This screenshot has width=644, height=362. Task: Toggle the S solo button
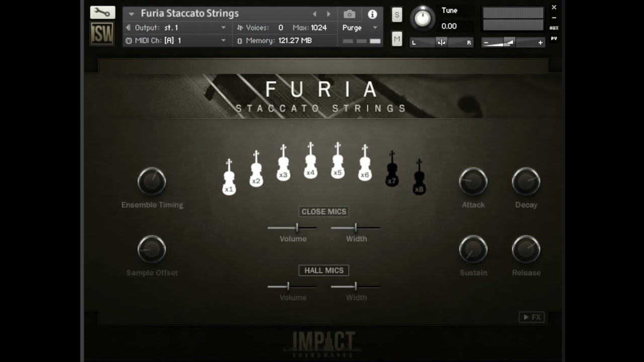[x=397, y=15]
